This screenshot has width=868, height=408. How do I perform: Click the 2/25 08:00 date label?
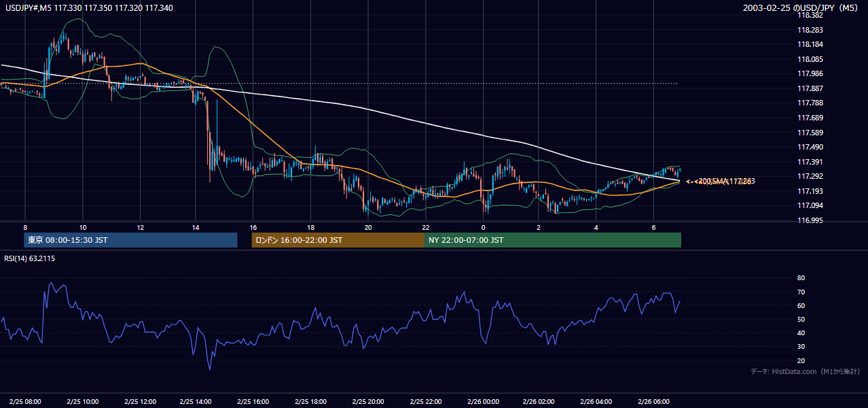(25, 401)
